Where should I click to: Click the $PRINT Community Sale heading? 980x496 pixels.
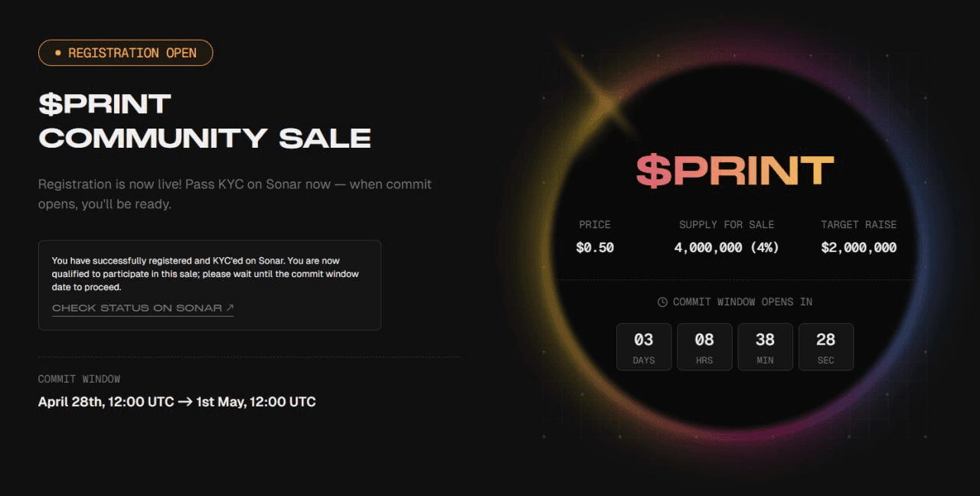point(204,121)
